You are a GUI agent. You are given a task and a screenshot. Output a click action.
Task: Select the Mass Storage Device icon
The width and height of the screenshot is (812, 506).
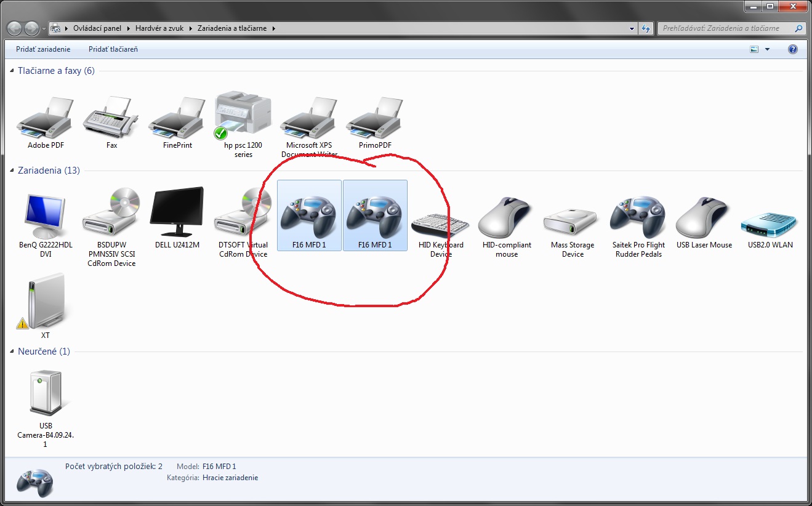(573, 222)
